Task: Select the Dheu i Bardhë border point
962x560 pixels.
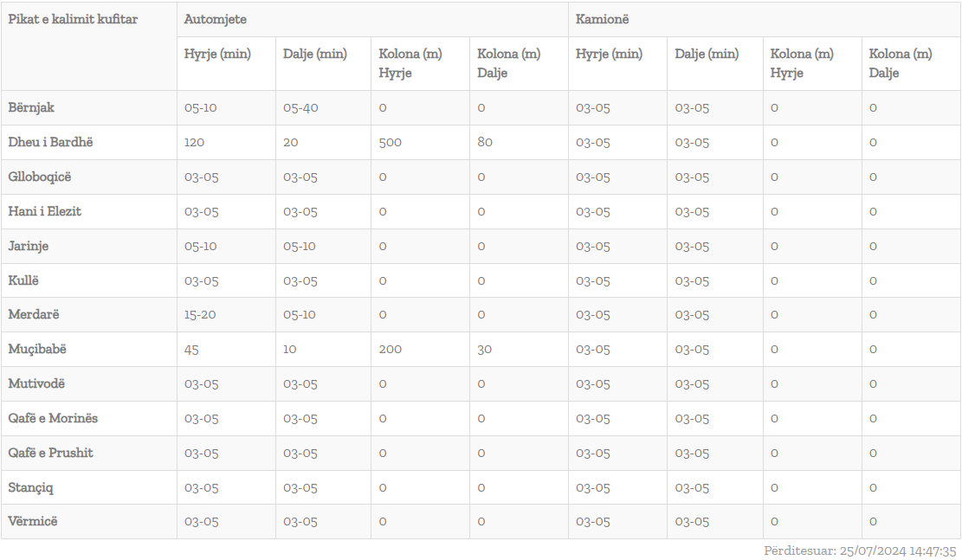Action: [50, 142]
